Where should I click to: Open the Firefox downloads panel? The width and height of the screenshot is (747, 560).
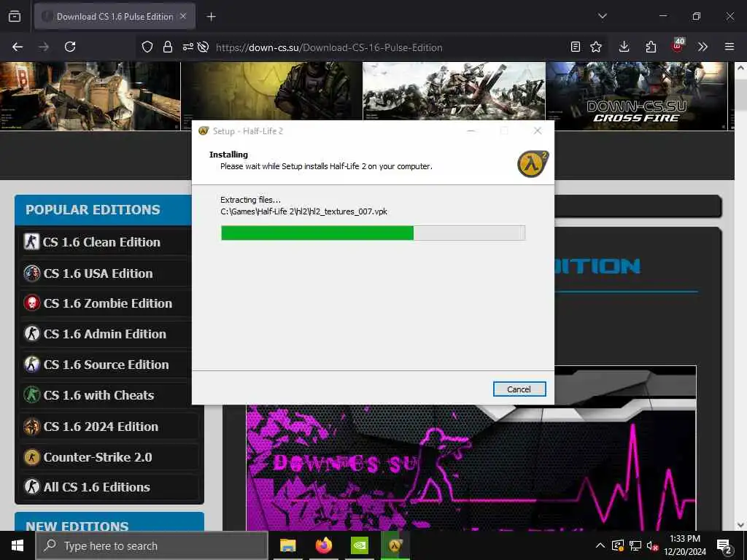coord(624,47)
